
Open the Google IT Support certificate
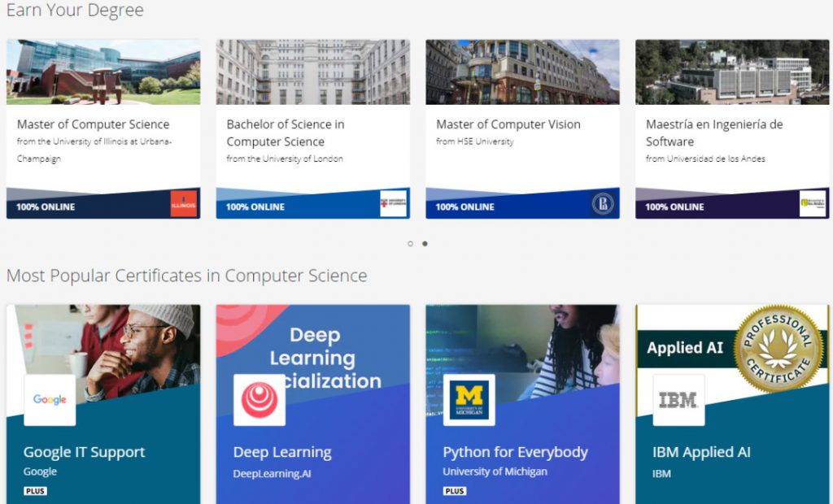[84, 452]
